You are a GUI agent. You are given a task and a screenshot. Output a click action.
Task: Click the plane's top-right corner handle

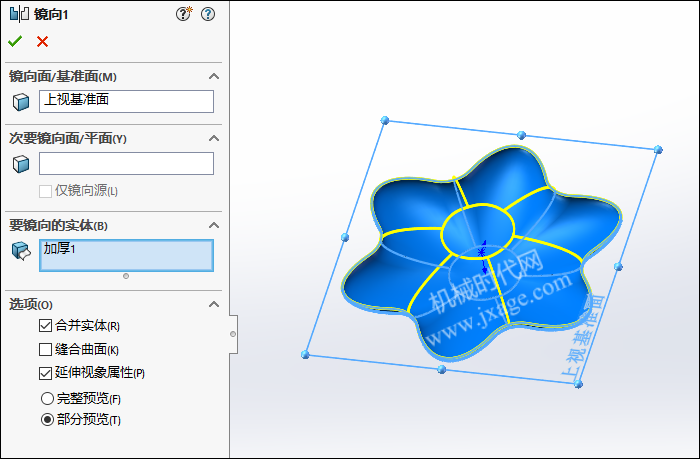[658, 150]
